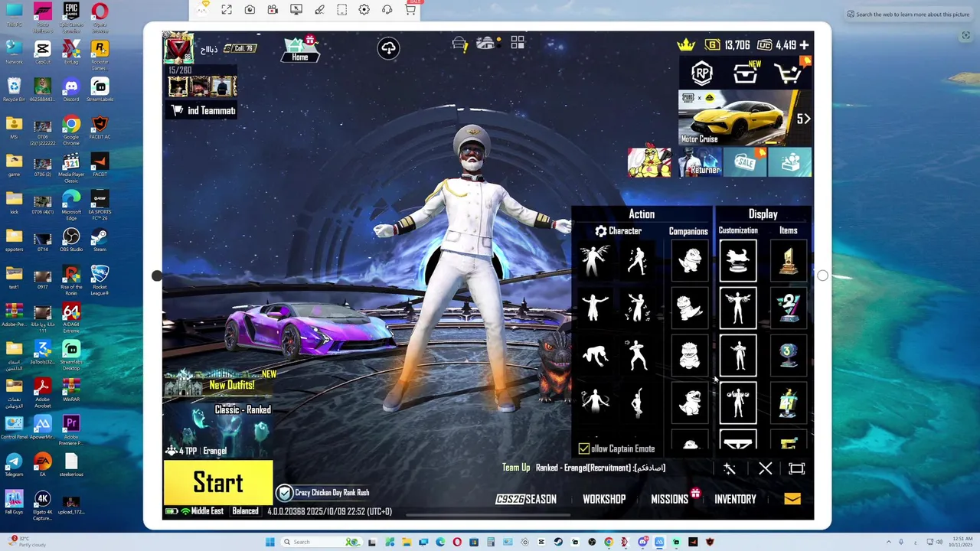Screen dimensions: 980x551
Task: Open the WORKSHOP tab
Action: (604, 499)
